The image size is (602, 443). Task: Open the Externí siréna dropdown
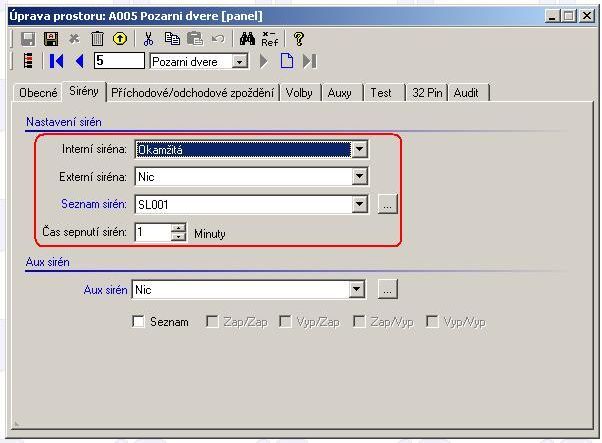pos(360,177)
